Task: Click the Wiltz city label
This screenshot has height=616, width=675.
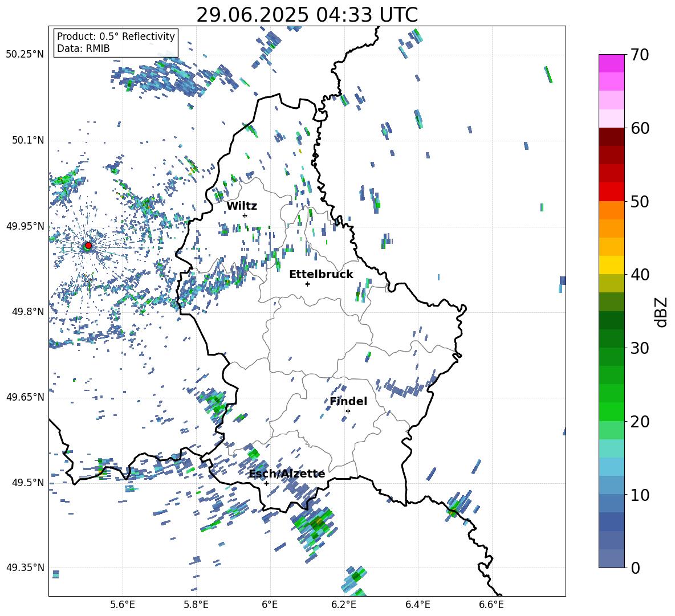Action: (242, 206)
